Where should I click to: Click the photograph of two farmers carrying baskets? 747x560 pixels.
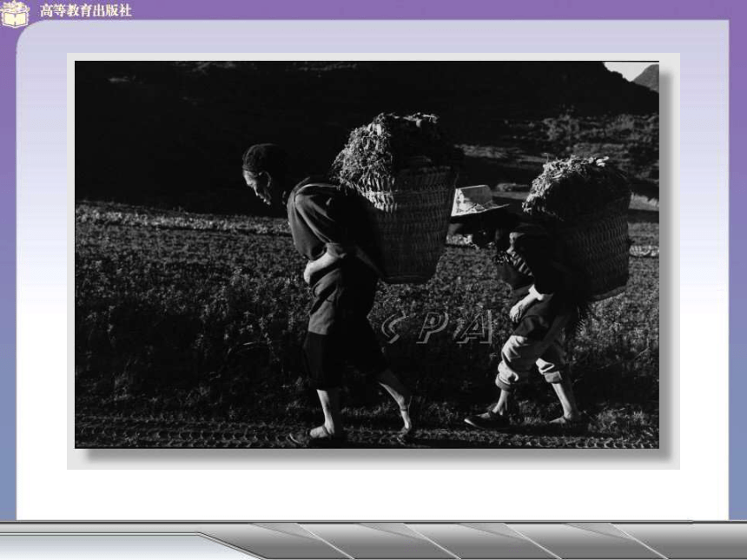[367, 254]
